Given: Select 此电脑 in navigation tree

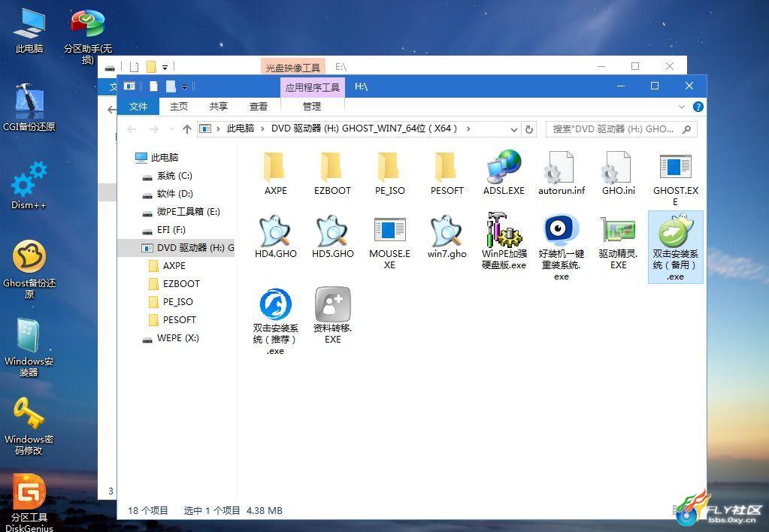Looking at the screenshot, I should pos(157,157).
